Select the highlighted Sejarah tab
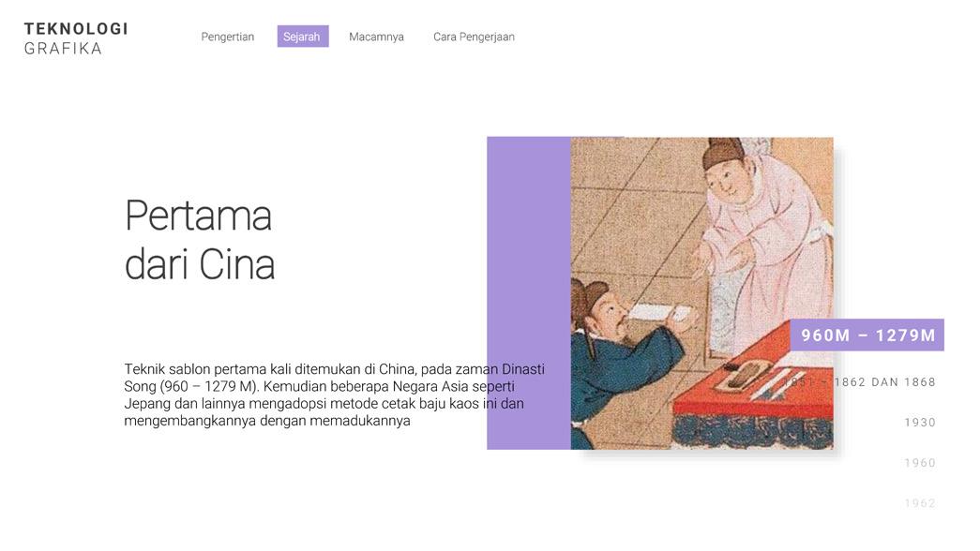 (x=303, y=37)
